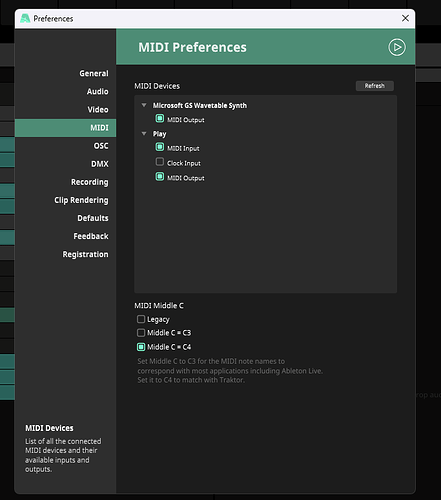Close the Preferences window
The width and height of the screenshot is (441, 500).
(x=405, y=18)
